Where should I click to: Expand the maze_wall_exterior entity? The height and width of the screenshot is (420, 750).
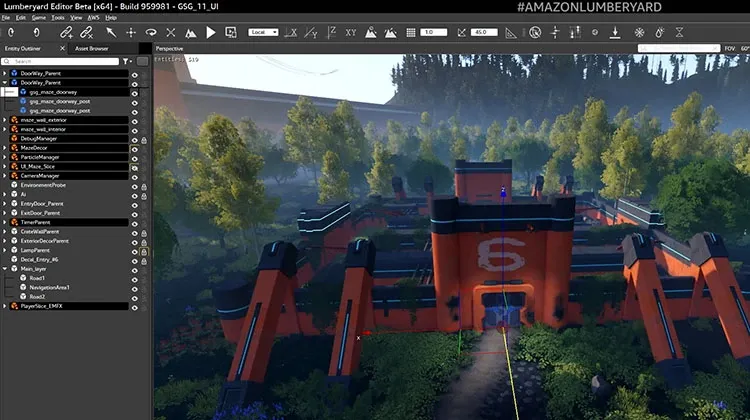tap(5, 120)
